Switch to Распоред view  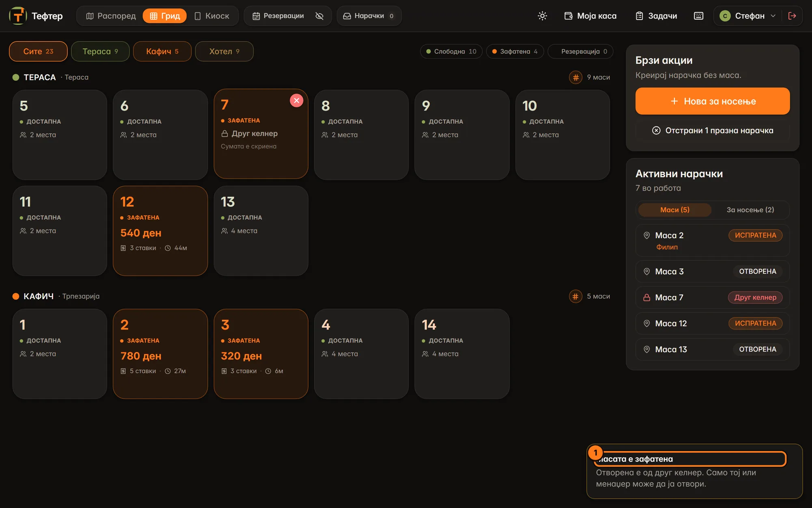coord(111,16)
